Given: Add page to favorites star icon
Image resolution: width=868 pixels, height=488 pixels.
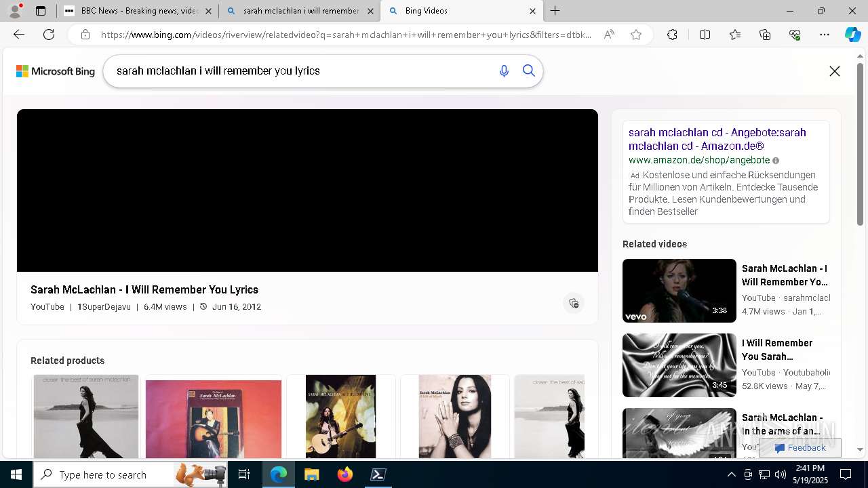Looking at the screenshot, I should pos(636,35).
